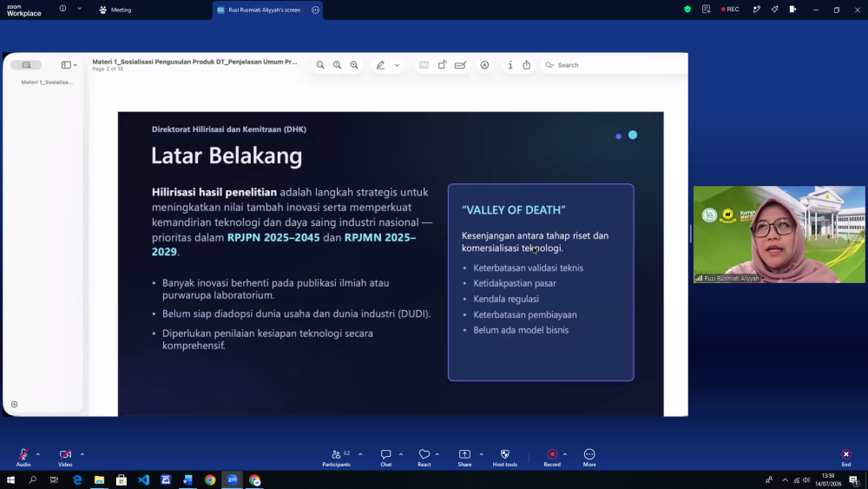Open File Explorer from taskbar

coord(99,479)
